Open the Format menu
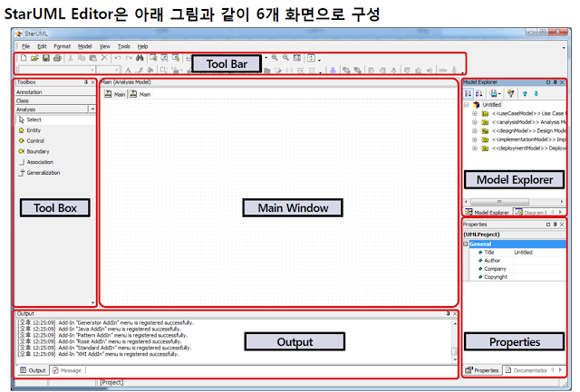580x392 pixels. pyautogui.click(x=63, y=46)
